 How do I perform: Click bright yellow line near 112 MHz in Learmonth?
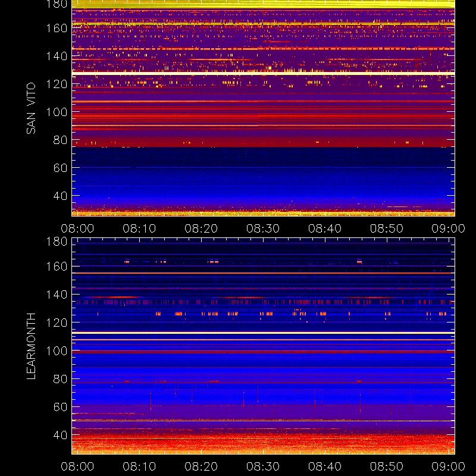tap(263, 333)
